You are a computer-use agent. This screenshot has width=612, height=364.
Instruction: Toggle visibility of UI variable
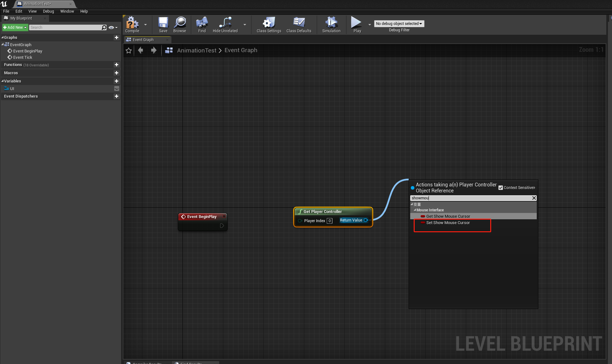click(116, 88)
